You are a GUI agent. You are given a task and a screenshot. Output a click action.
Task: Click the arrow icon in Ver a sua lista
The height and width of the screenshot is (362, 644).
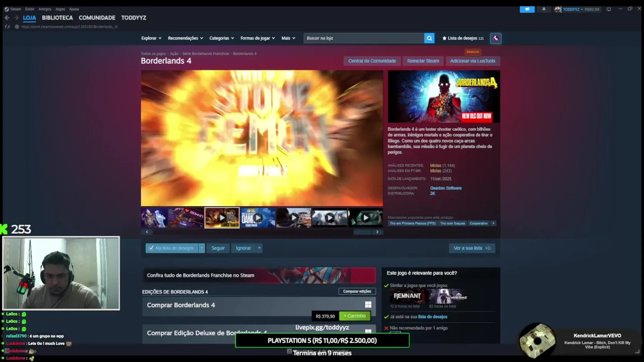coord(488,248)
